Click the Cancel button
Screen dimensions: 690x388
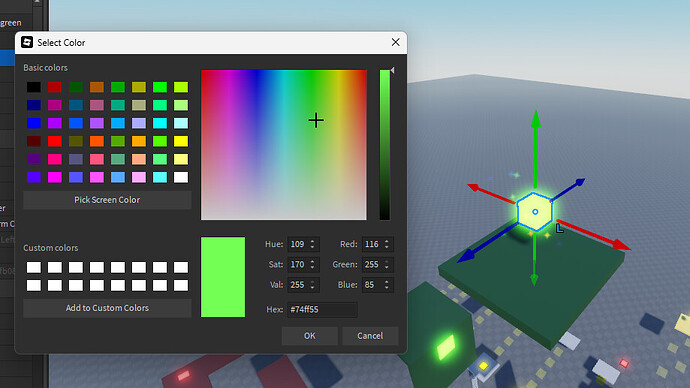pos(370,336)
